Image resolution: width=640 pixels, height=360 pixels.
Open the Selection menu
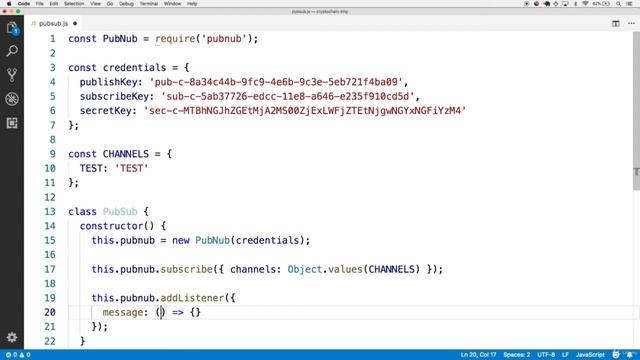pyautogui.click(x=74, y=4)
